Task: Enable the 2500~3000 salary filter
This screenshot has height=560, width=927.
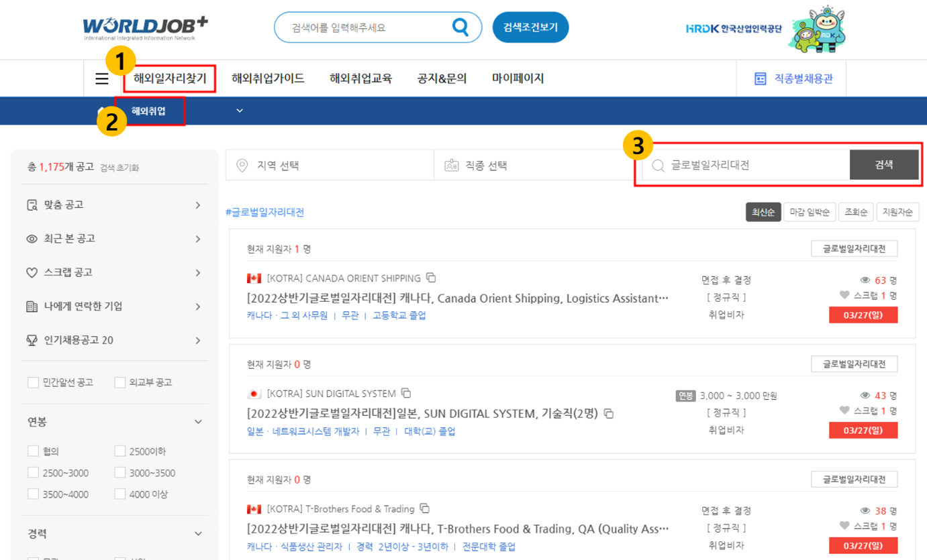Action: point(33,473)
